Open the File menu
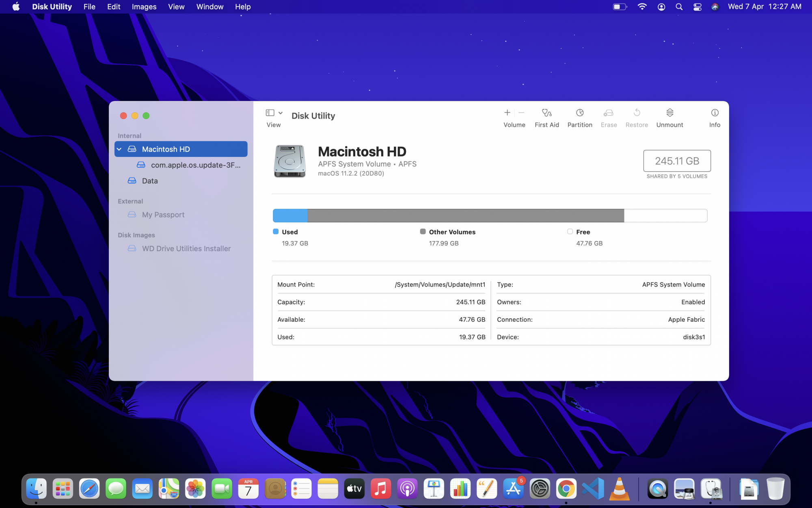The image size is (812, 508). pos(89,7)
